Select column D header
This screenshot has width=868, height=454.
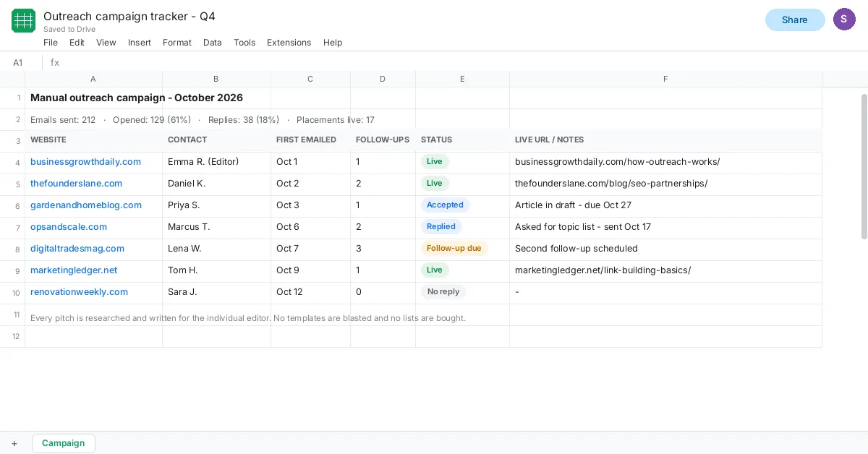pos(383,79)
